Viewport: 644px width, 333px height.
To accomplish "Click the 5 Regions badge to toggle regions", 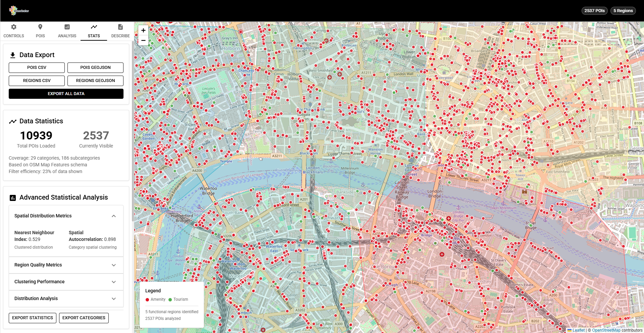I will pos(623,10).
